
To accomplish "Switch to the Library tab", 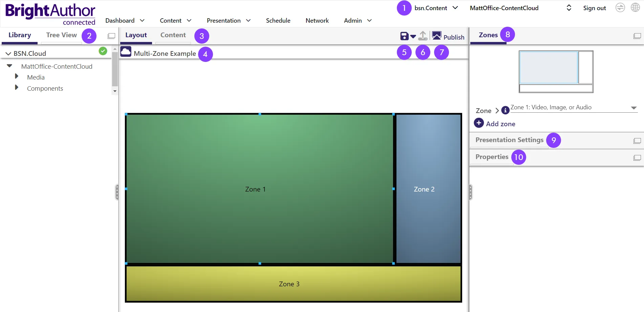I will pyautogui.click(x=20, y=35).
